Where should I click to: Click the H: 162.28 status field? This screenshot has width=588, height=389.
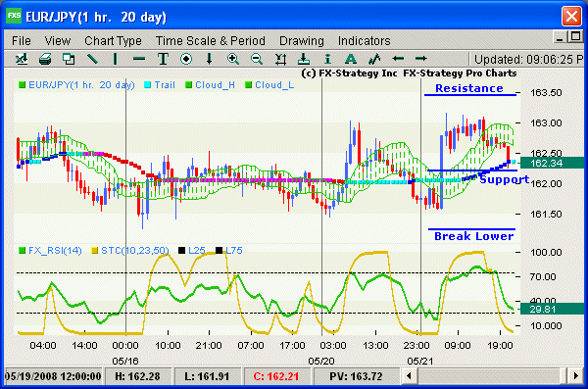[137, 376]
